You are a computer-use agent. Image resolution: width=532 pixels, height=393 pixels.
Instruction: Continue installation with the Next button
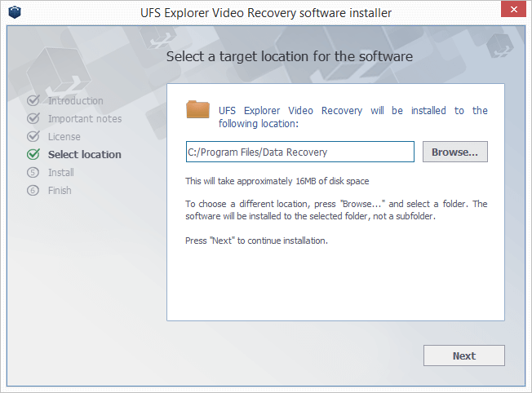[x=463, y=355]
